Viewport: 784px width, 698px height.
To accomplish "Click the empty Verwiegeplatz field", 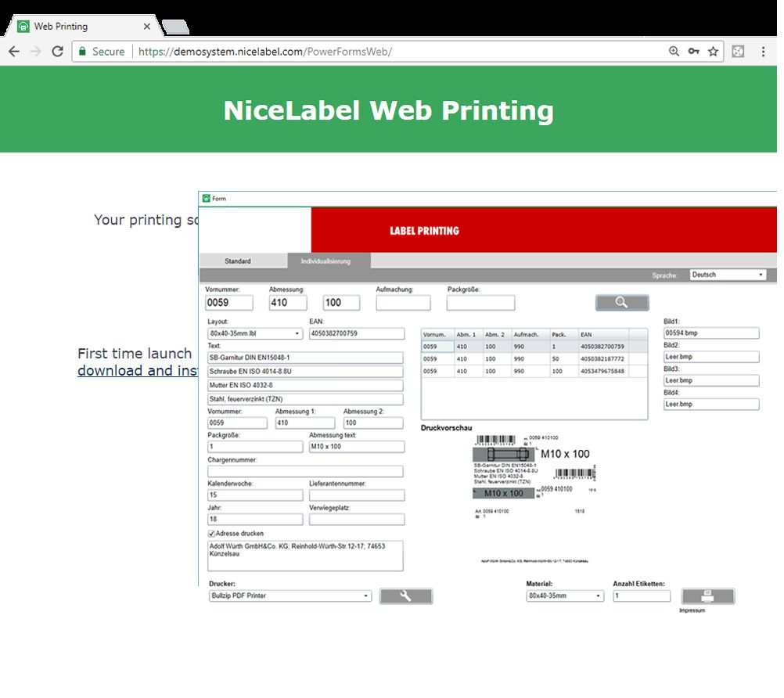I will (x=357, y=519).
